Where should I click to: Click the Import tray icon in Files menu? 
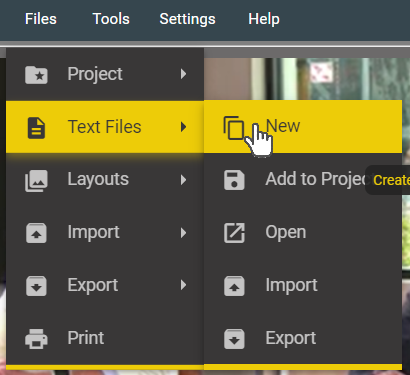click(x=36, y=233)
